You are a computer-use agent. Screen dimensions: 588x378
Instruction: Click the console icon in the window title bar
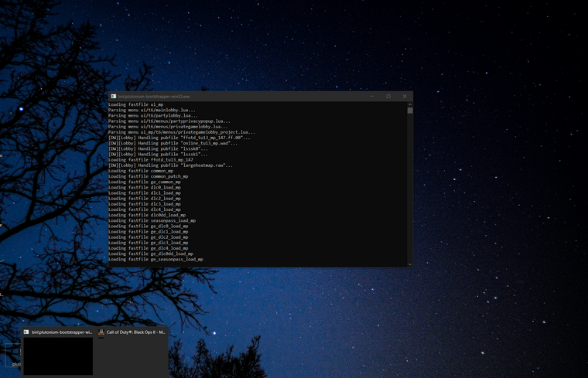tap(113, 97)
